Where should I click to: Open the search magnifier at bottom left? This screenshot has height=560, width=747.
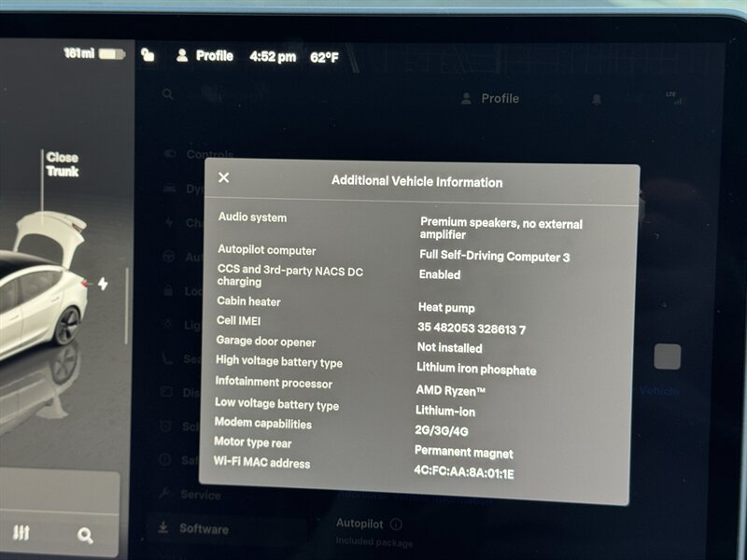[85, 535]
